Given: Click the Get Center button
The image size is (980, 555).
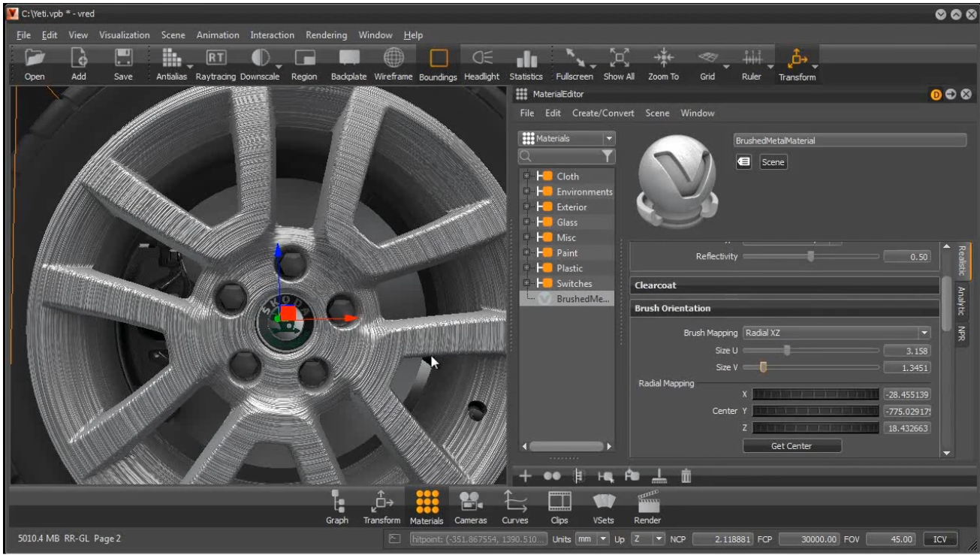Looking at the screenshot, I should (792, 446).
